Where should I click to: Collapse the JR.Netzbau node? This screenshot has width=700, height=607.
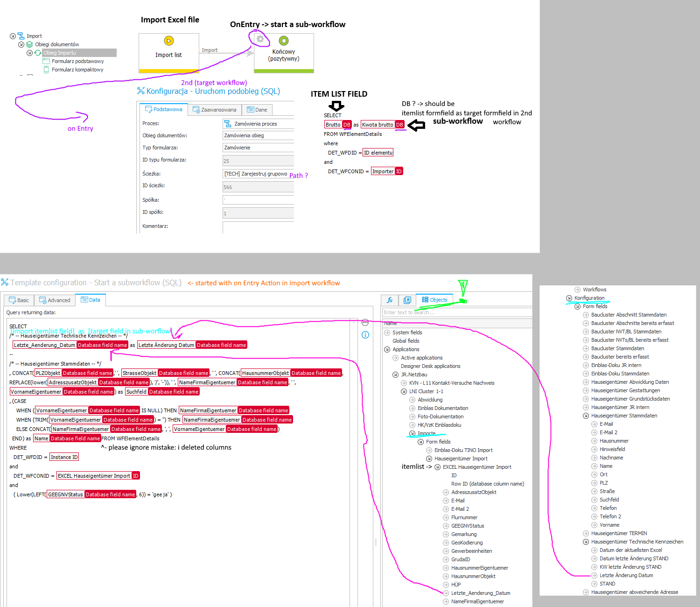tap(395, 374)
